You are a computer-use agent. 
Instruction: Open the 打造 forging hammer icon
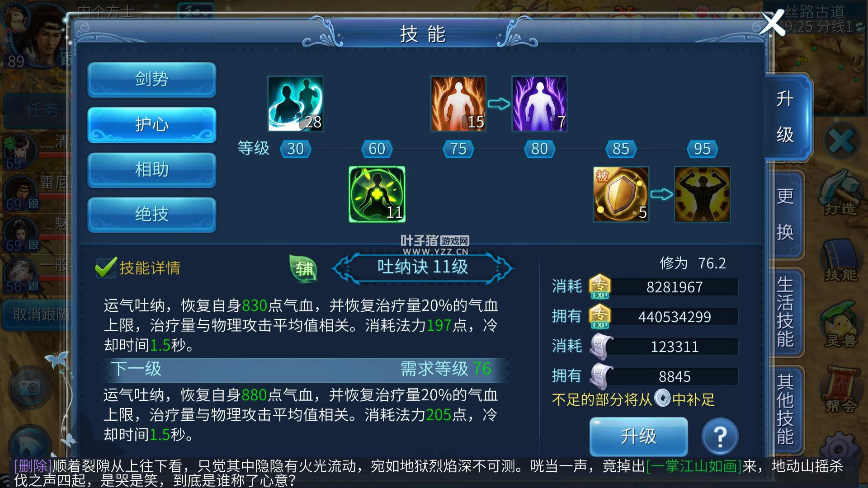coord(840,193)
